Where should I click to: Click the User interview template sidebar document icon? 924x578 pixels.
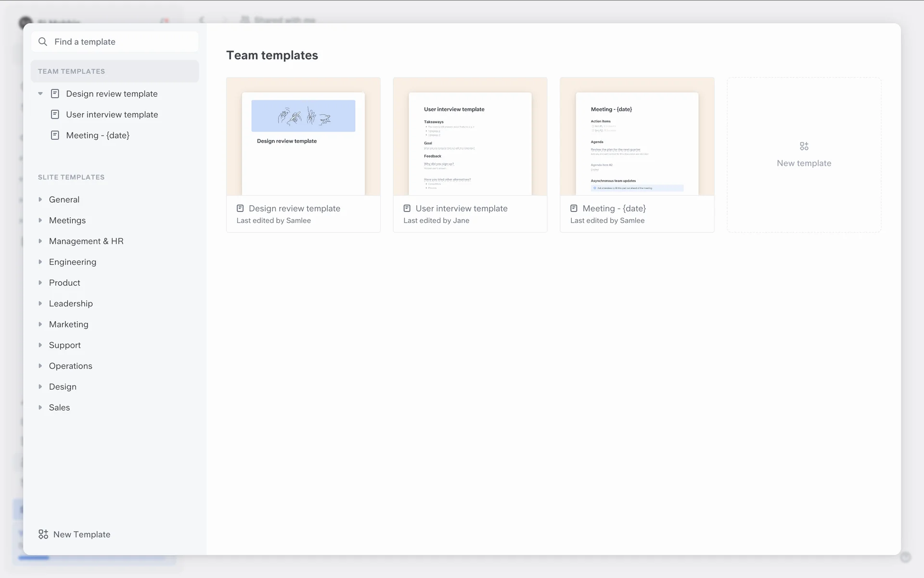click(x=55, y=115)
